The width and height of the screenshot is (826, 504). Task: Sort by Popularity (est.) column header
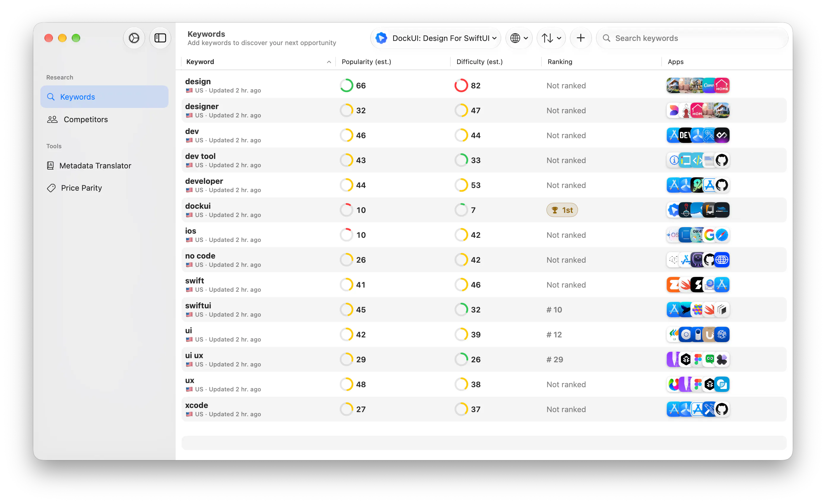click(x=393, y=62)
